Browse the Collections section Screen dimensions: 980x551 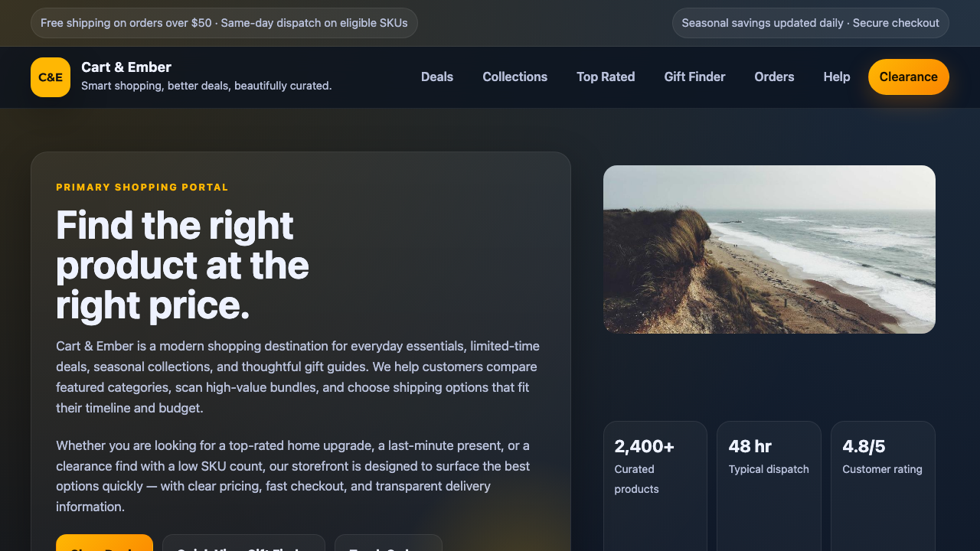pos(514,77)
